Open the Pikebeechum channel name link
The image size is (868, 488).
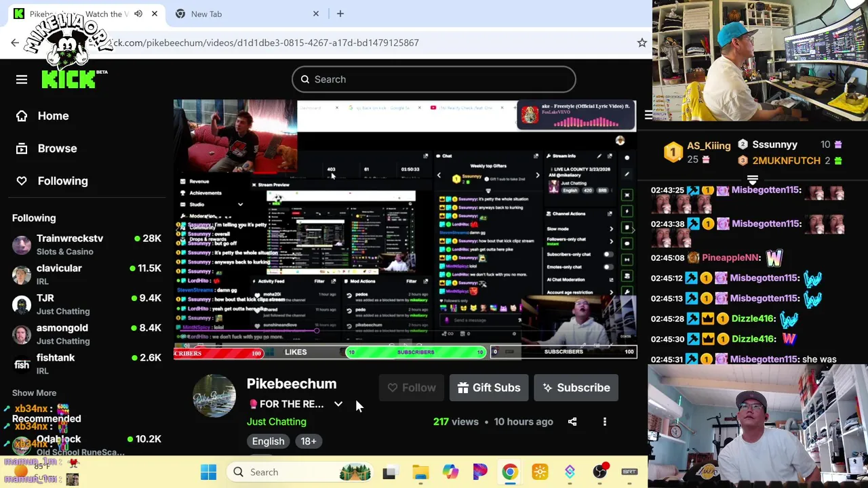tap(292, 384)
